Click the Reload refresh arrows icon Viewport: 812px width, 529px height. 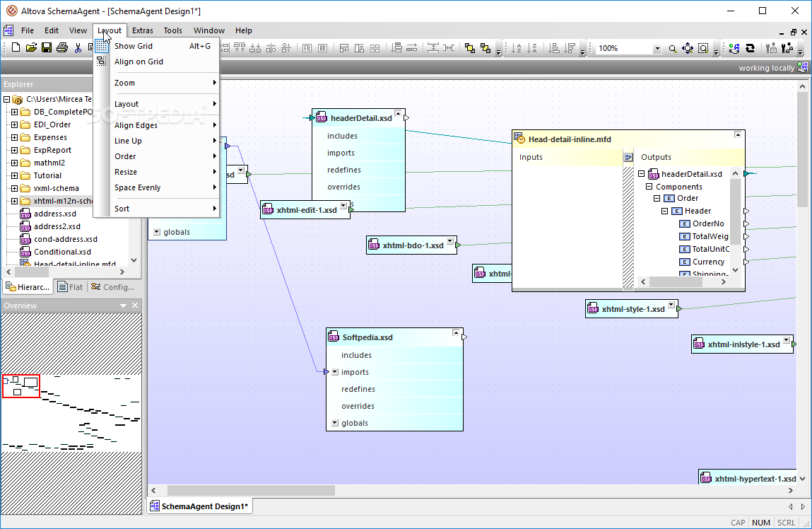coord(750,48)
